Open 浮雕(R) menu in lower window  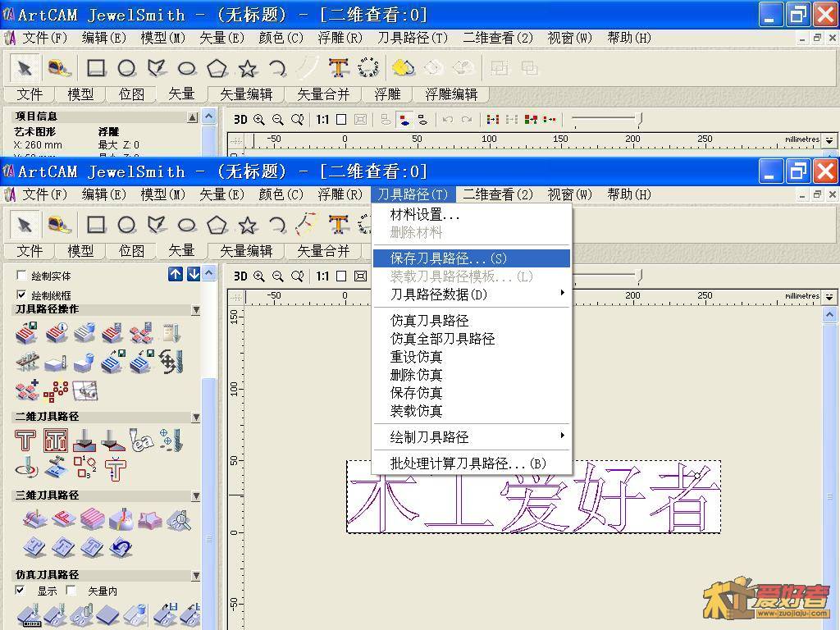[340, 194]
